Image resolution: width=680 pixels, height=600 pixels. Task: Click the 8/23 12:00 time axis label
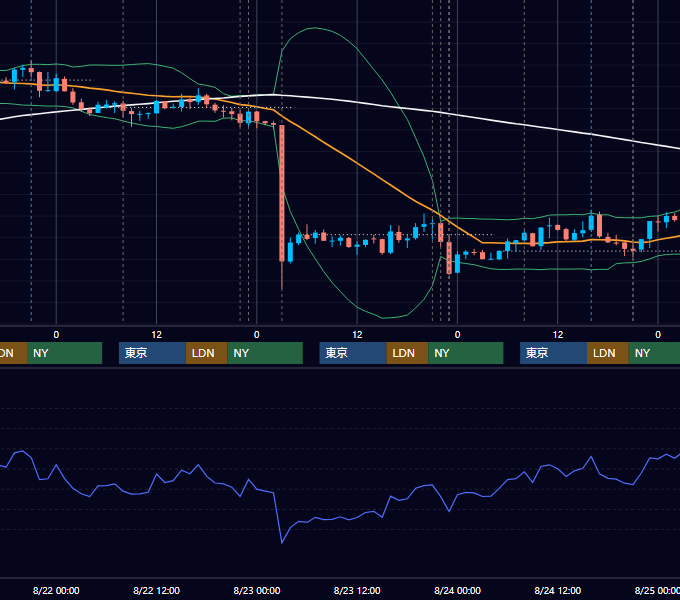point(357,590)
